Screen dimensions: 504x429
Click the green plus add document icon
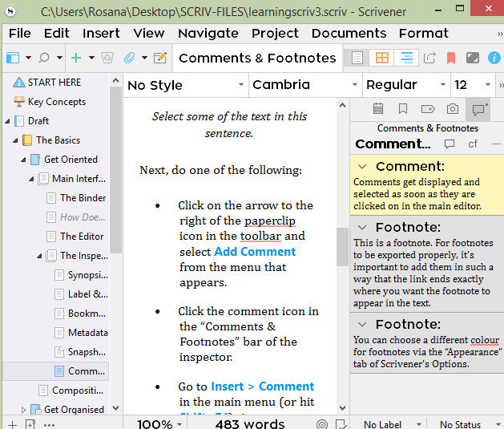[x=76, y=58]
